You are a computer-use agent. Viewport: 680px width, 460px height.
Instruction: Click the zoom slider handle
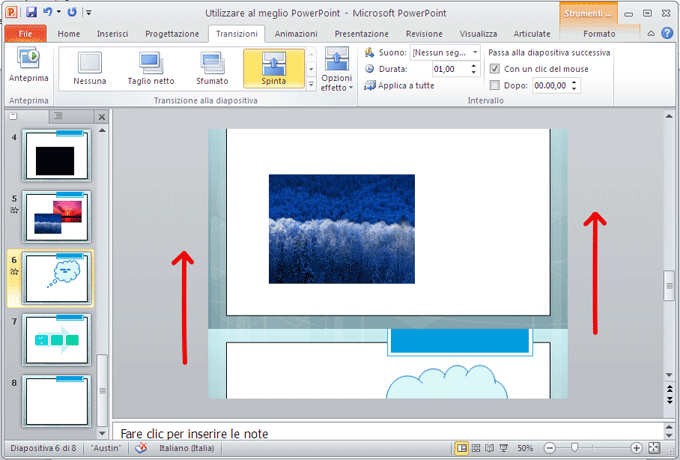(575, 447)
